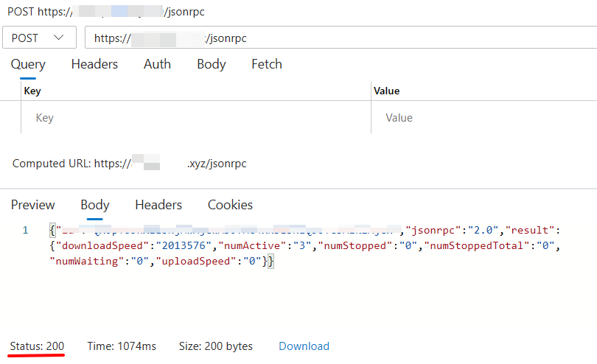The width and height of the screenshot is (597, 364).
Task: Open the response Headers tab
Action: 158,205
